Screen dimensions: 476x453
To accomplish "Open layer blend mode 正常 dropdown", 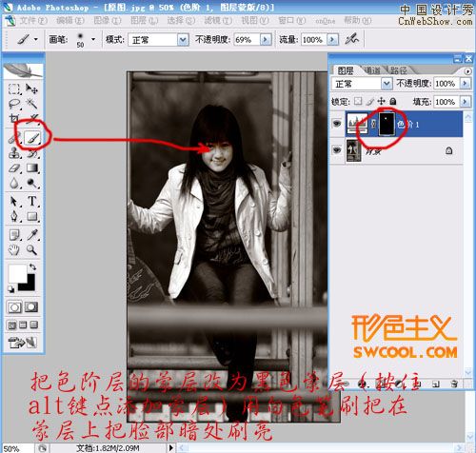I will click(x=362, y=84).
